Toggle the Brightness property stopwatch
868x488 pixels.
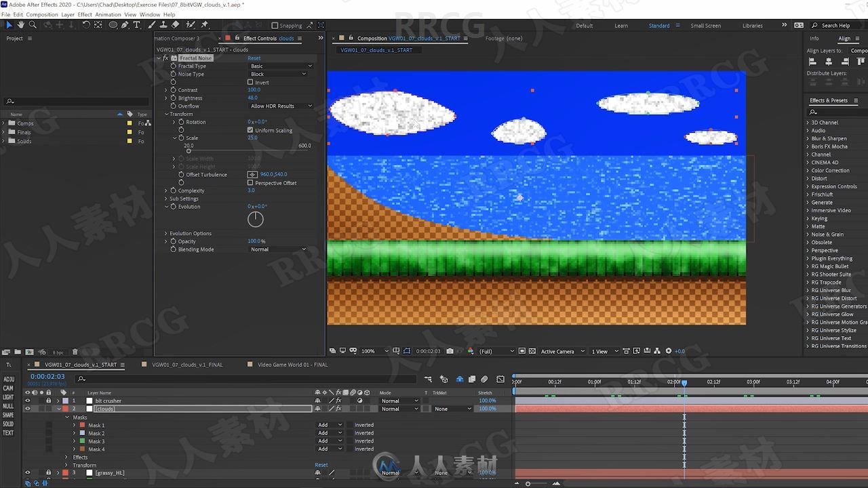(x=173, y=98)
